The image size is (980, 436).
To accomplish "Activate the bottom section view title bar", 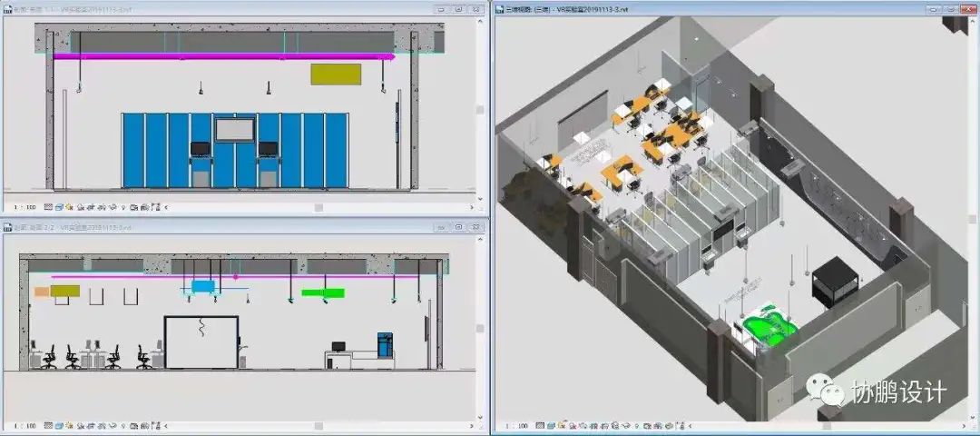I will 227,226.
